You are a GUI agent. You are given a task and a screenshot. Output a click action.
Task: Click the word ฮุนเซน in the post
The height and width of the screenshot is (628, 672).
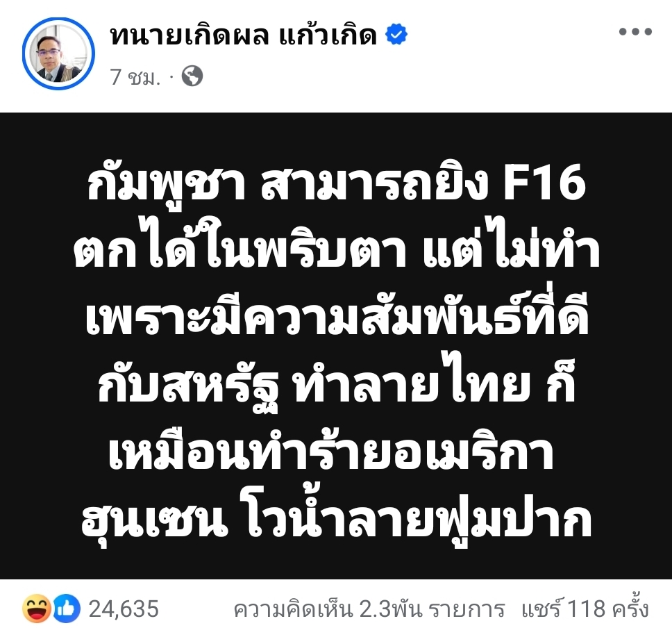(154, 521)
